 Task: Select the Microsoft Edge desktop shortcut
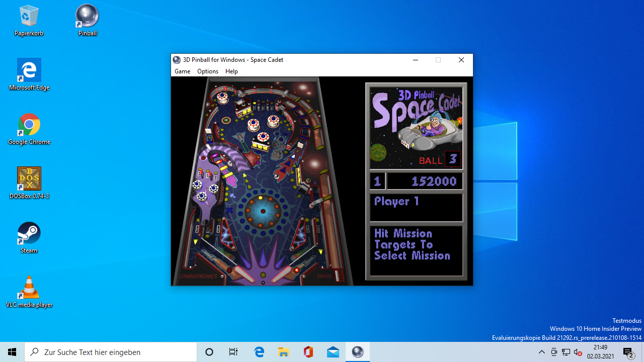click(29, 74)
